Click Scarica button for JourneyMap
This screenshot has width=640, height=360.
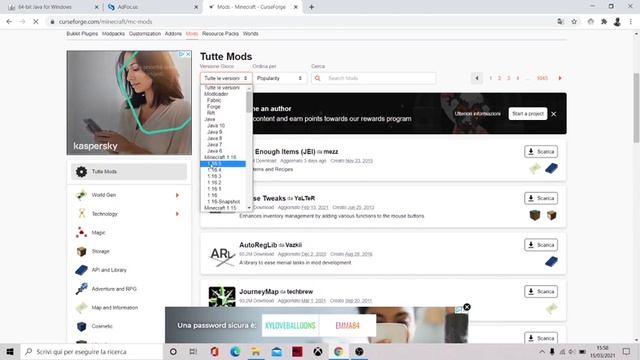[541, 291]
